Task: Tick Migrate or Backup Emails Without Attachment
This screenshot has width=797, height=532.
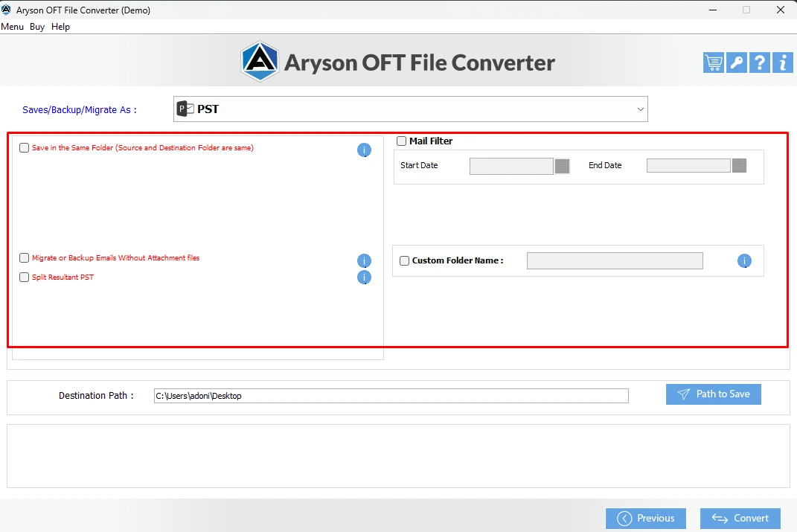Action: tap(24, 258)
